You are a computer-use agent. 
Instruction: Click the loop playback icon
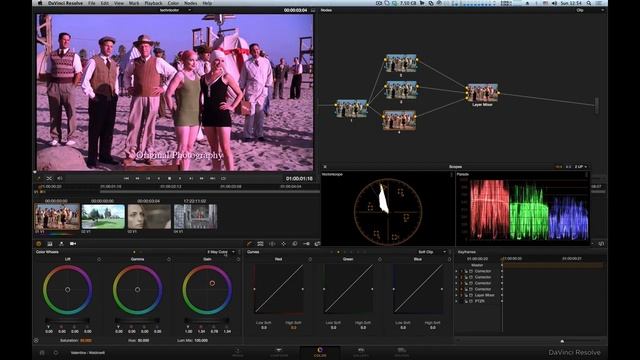223,178
